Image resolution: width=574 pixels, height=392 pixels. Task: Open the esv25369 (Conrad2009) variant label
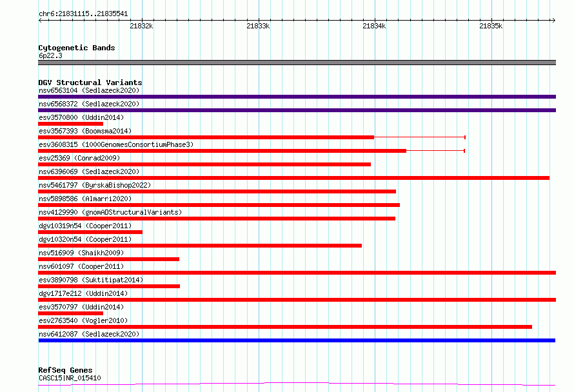coord(79,158)
